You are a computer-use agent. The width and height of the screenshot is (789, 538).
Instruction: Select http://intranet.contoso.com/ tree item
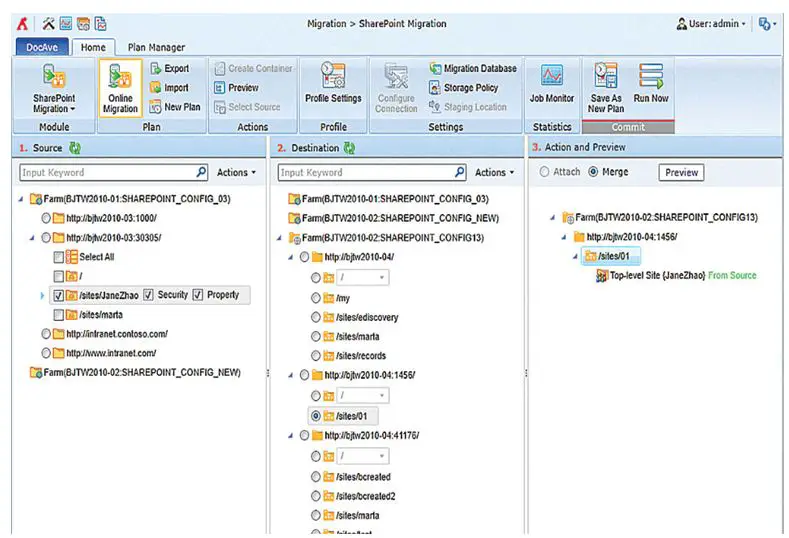click(117, 334)
